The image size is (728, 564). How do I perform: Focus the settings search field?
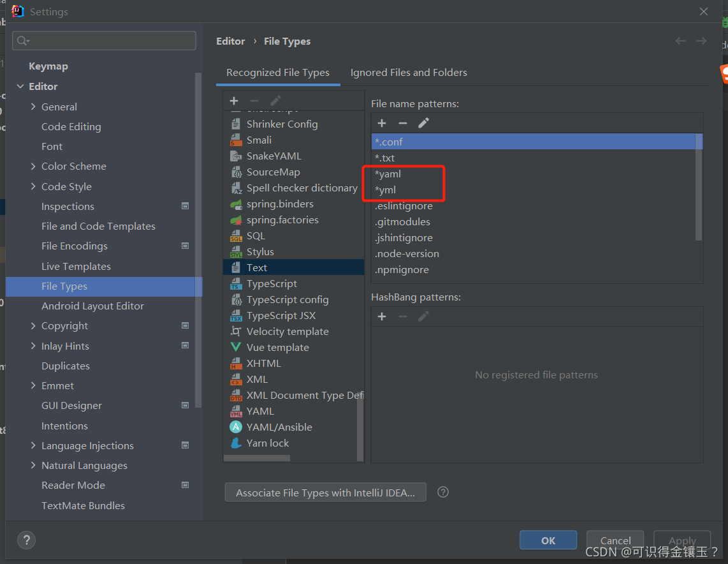(x=104, y=41)
